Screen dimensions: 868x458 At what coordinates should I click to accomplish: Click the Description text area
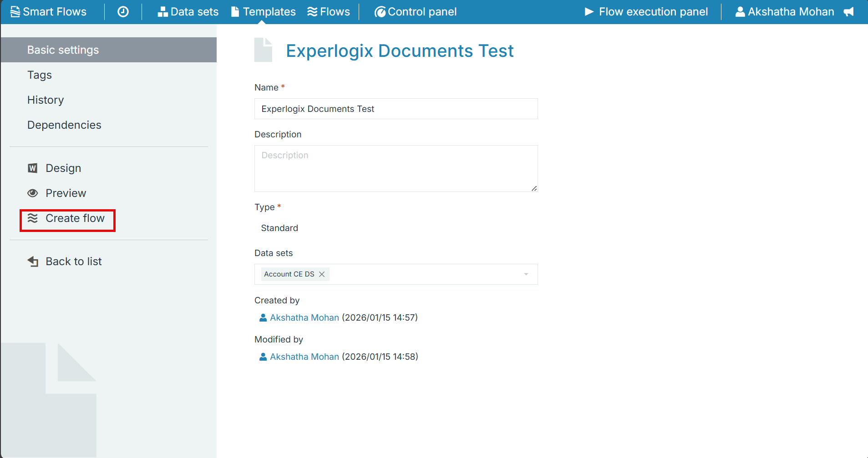click(396, 168)
